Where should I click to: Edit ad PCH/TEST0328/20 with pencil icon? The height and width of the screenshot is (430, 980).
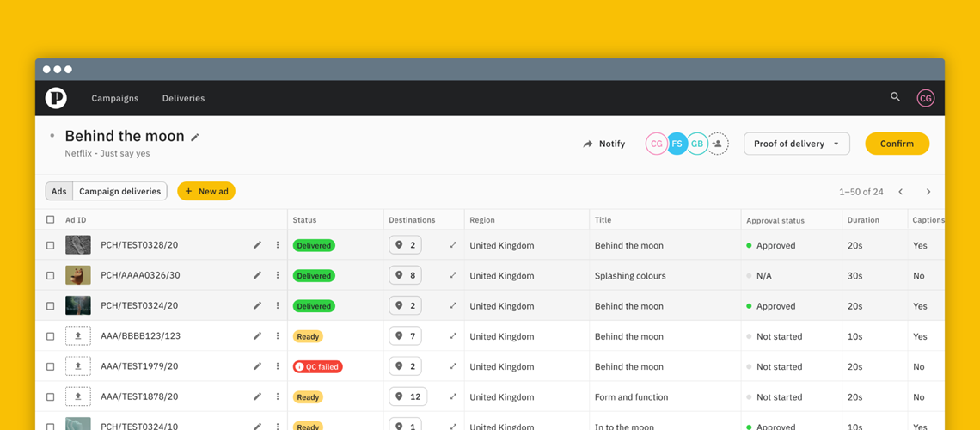click(x=257, y=245)
